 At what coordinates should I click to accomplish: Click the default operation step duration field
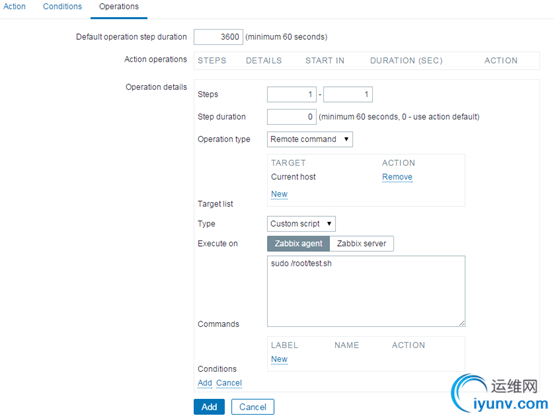click(x=218, y=37)
